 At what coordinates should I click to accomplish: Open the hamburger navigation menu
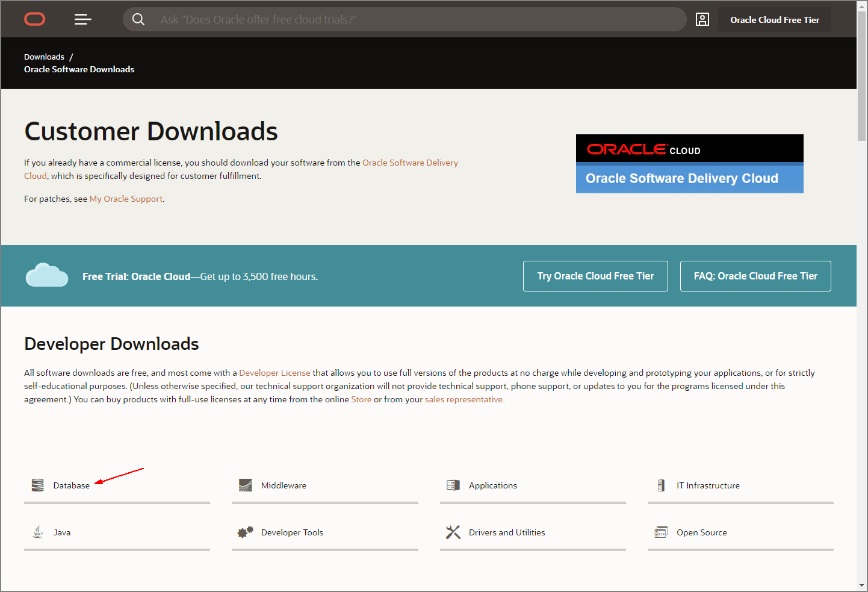pos(83,20)
